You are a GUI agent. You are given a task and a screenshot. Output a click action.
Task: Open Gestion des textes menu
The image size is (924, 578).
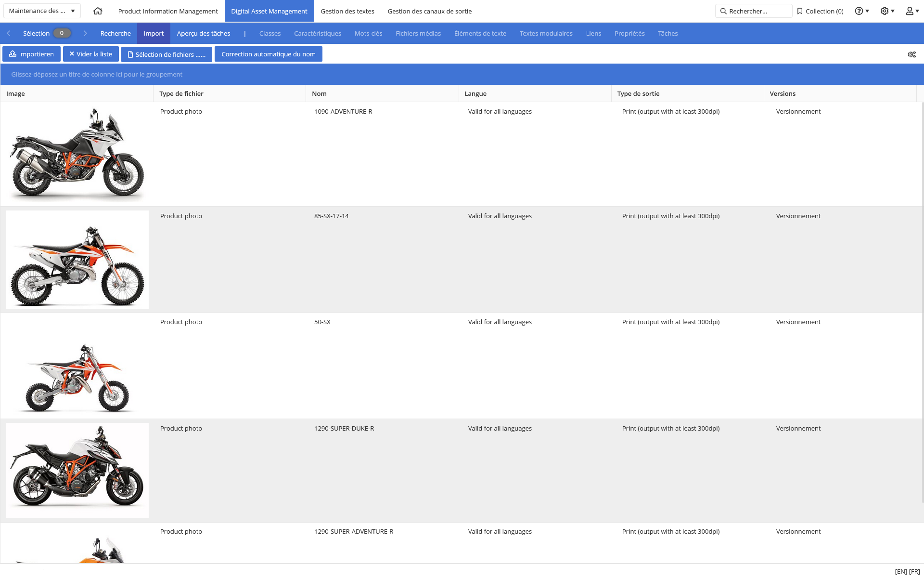(x=347, y=11)
